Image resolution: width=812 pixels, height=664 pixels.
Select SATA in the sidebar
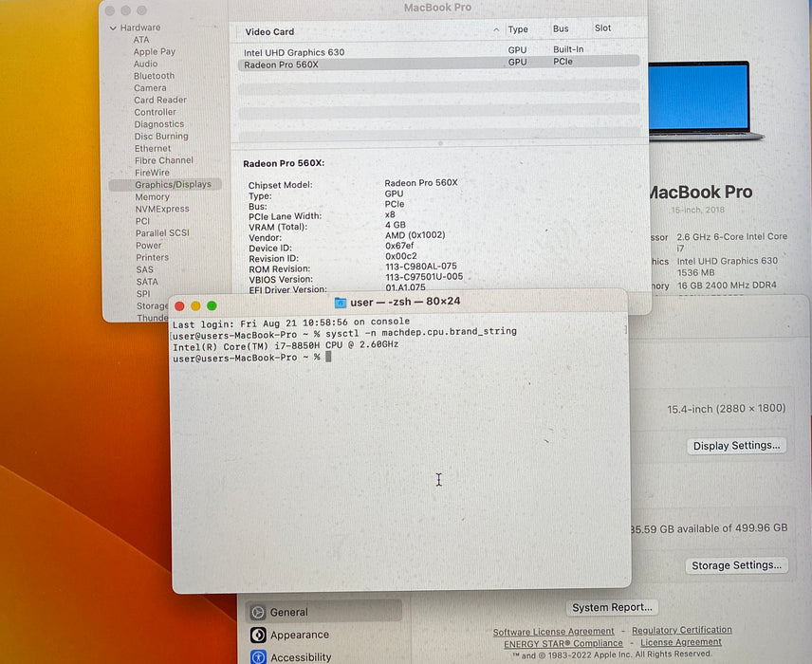click(147, 282)
